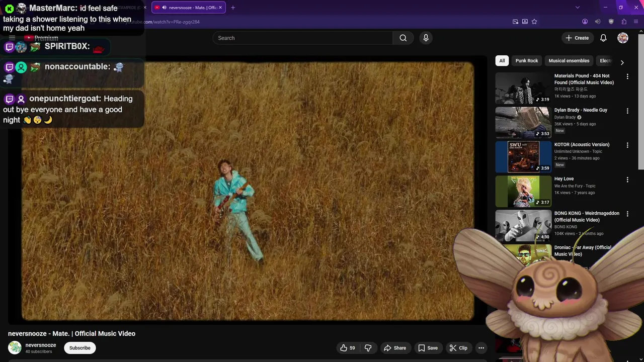Open the browser extensions puzzle icon
The height and width of the screenshot is (362, 644).
[624, 22]
